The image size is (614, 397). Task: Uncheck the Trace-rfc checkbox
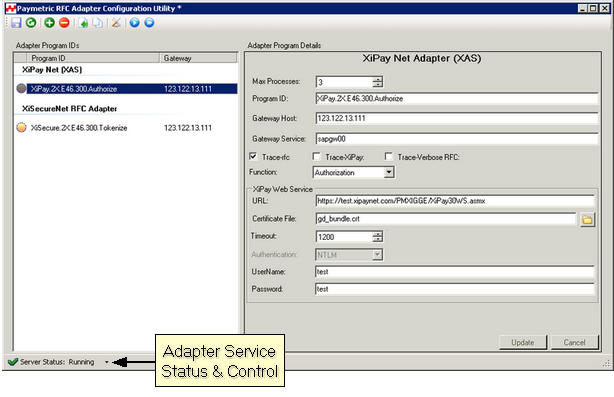[253, 157]
